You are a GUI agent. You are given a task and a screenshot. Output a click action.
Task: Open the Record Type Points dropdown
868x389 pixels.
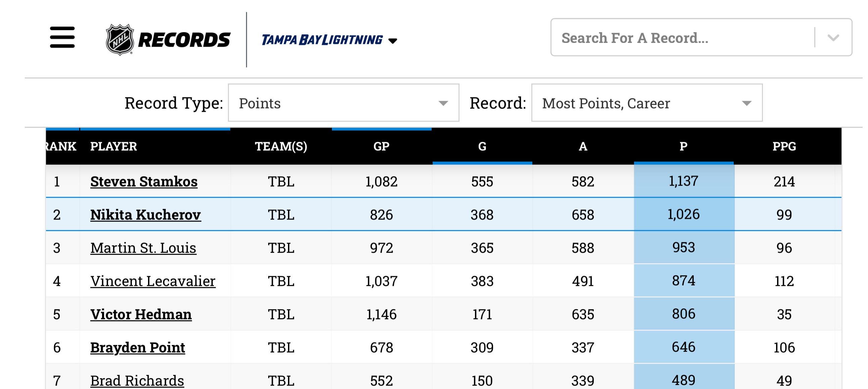point(343,103)
